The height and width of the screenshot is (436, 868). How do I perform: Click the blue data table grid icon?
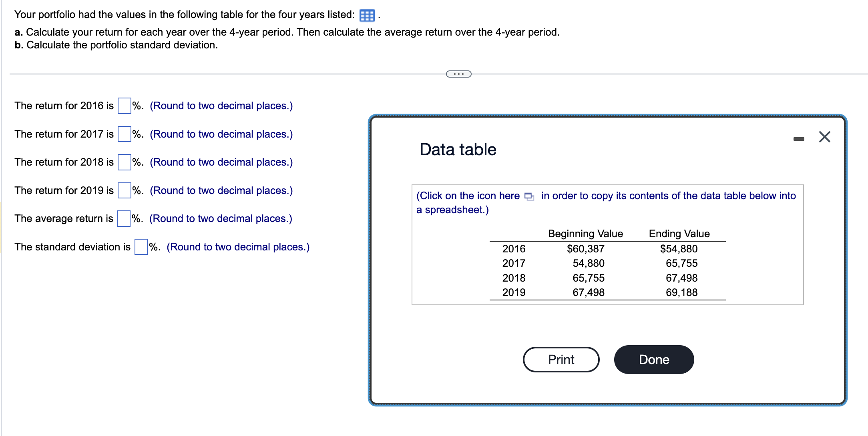coord(367,15)
